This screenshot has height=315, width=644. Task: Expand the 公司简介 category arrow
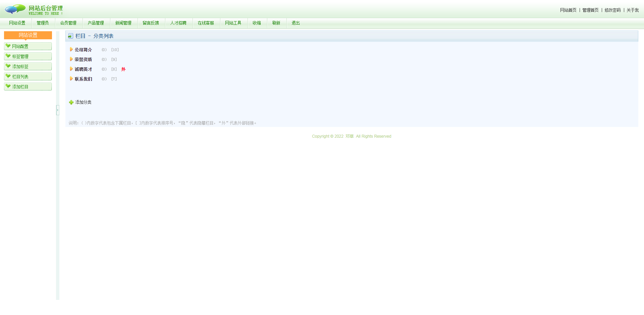pyautogui.click(x=71, y=49)
